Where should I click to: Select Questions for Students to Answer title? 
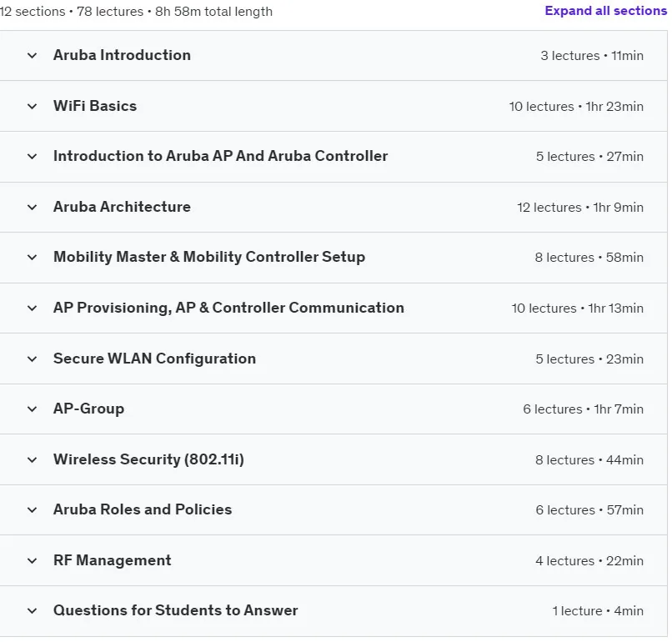click(175, 610)
